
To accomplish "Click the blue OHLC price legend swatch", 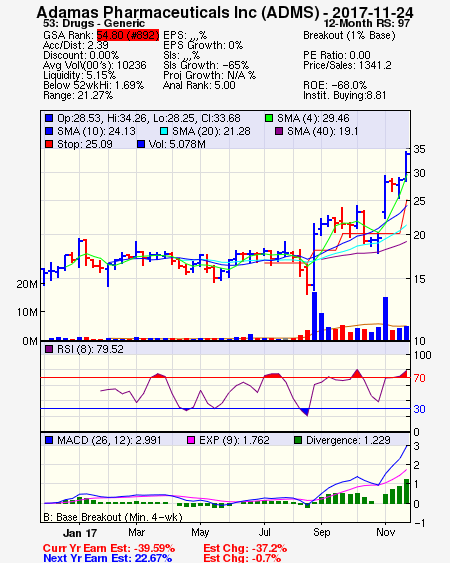I will [49, 118].
